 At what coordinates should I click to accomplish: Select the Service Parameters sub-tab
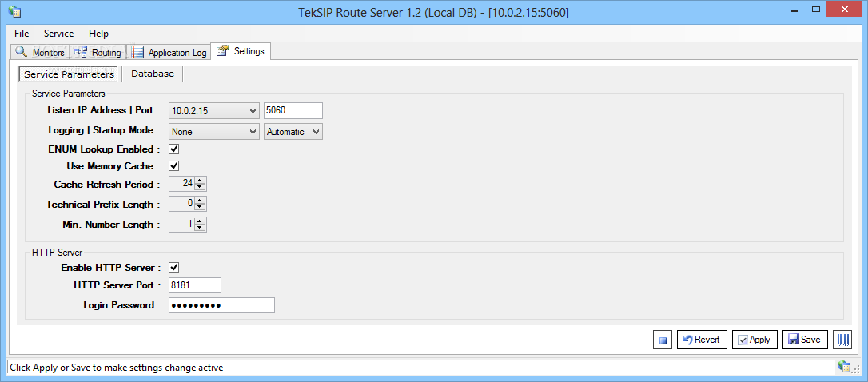point(70,74)
